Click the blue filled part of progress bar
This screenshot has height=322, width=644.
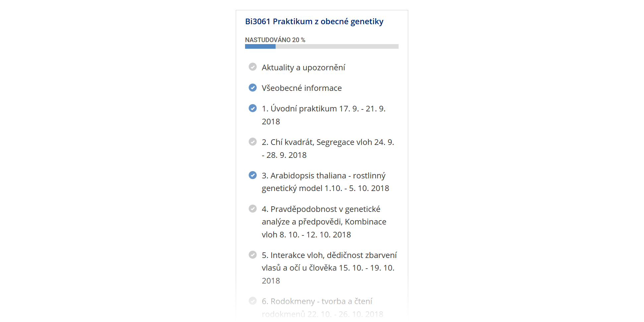coord(260,47)
